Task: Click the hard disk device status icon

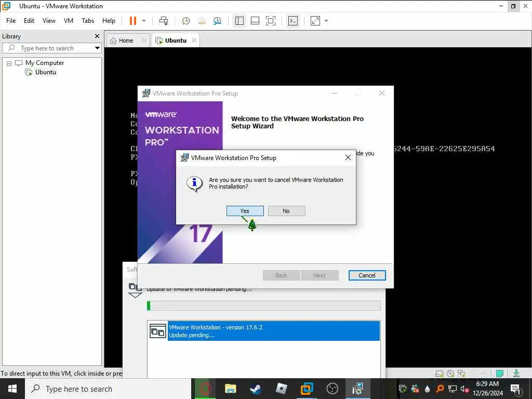Action: [439, 374]
